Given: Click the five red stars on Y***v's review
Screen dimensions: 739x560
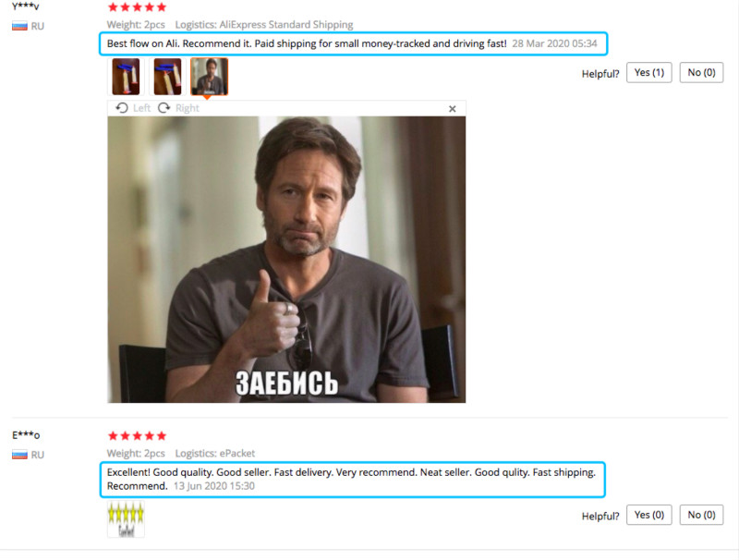Looking at the screenshot, I should tap(137, 7).
